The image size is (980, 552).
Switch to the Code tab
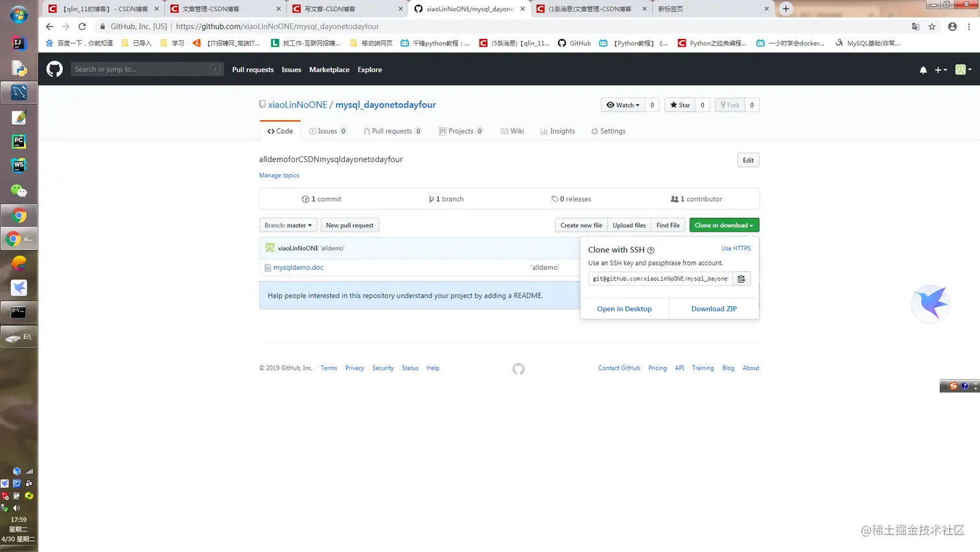[280, 131]
